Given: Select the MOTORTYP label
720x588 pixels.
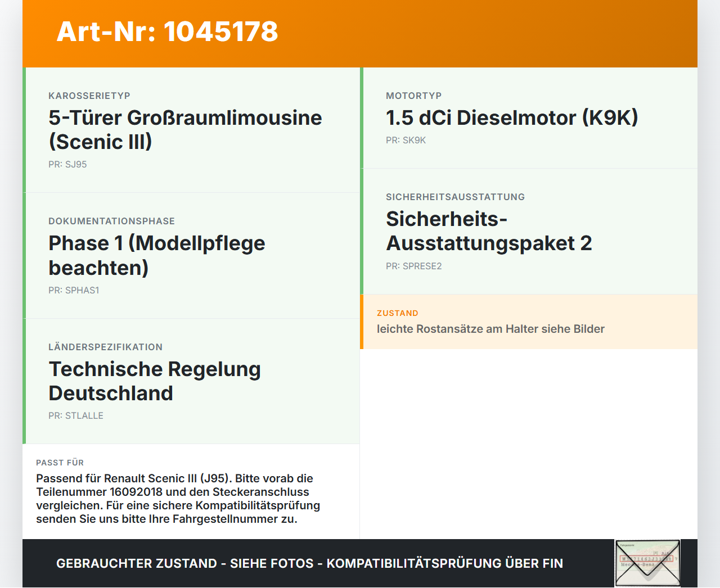Looking at the screenshot, I should click(413, 96).
